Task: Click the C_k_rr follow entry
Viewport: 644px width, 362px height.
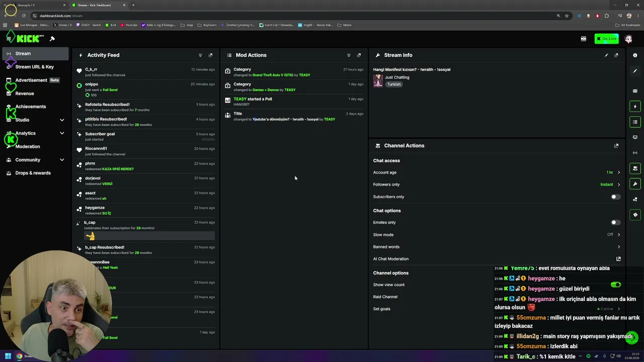Action: 146,72
